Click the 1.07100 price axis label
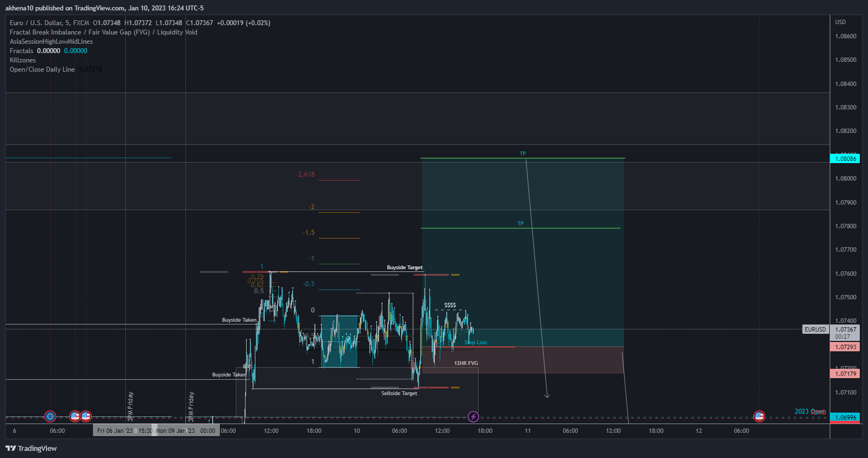Viewport: 868px width, 458px height. 846,392
